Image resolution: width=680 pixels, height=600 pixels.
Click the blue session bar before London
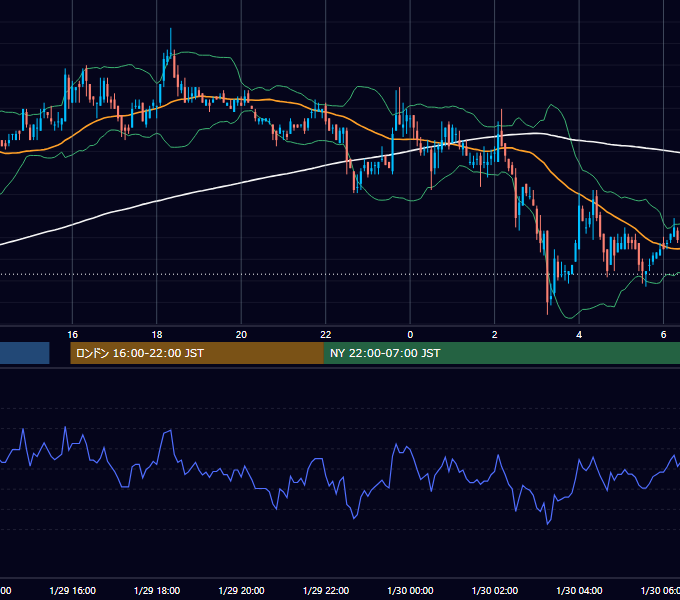[x=25, y=353]
